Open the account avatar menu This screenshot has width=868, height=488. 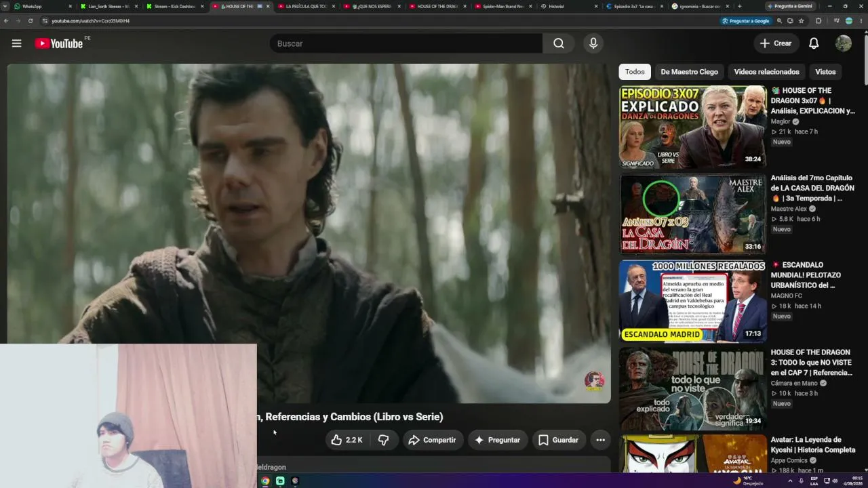[x=844, y=43]
